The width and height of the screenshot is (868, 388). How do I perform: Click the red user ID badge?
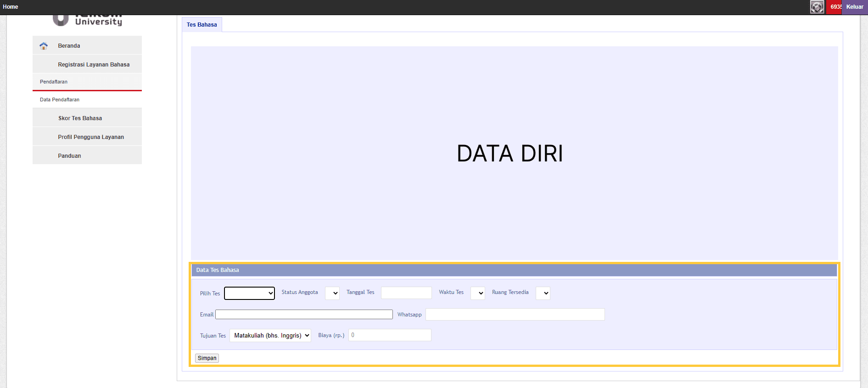pyautogui.click(x=834, y=7)
